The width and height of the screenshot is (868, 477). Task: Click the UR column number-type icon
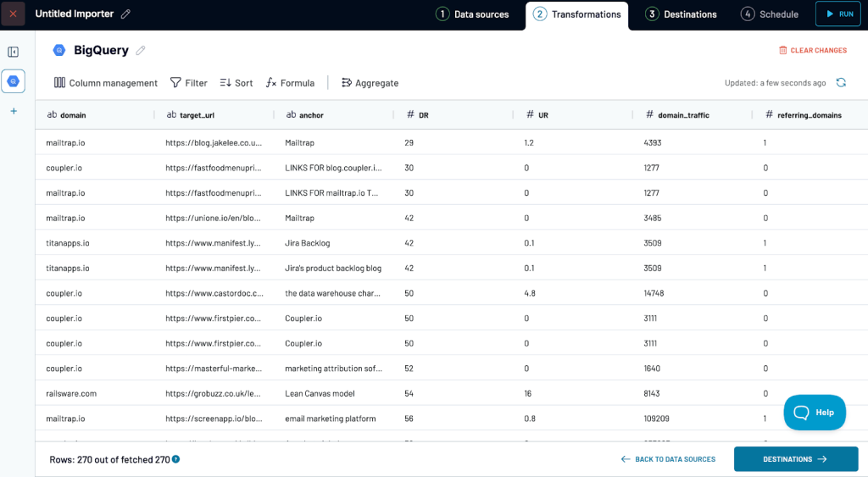(530, 114)
